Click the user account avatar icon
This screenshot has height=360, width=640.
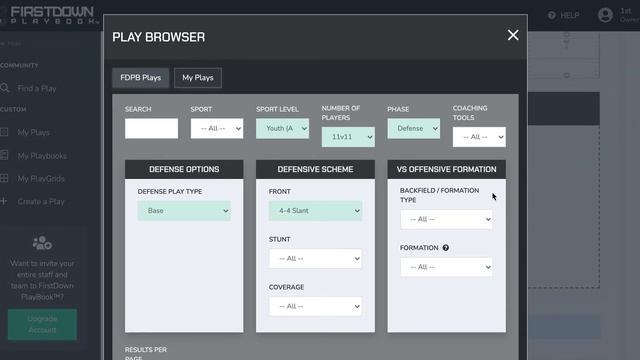click(x=605, y=15)
